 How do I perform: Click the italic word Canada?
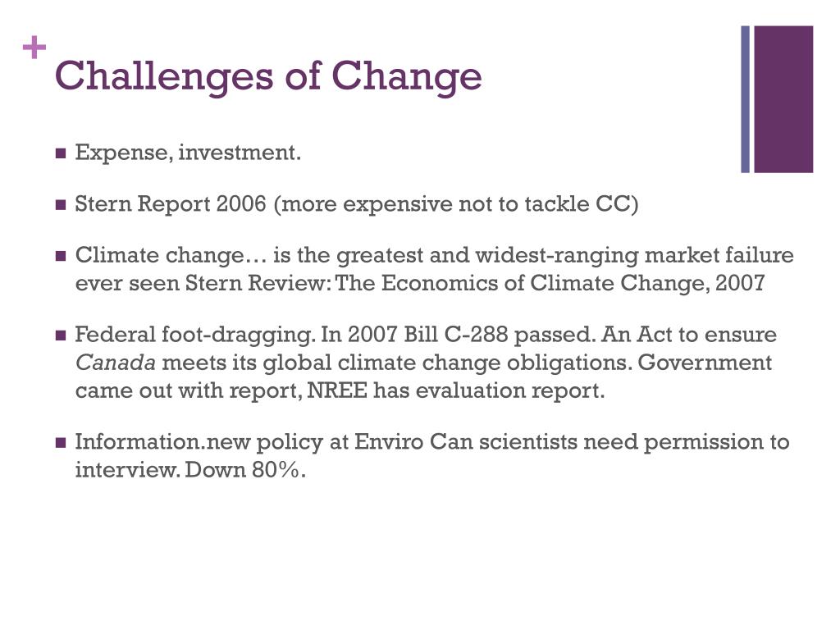point(115,363)
